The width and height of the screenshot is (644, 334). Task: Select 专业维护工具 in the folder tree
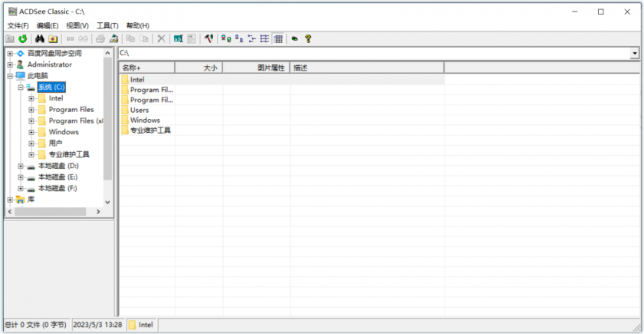coord(69,154)
